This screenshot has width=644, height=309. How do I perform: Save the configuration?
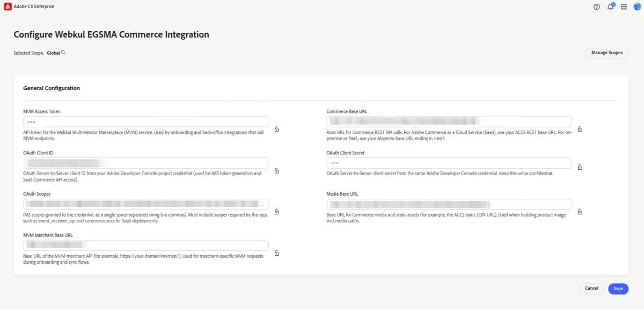(618, 289)
